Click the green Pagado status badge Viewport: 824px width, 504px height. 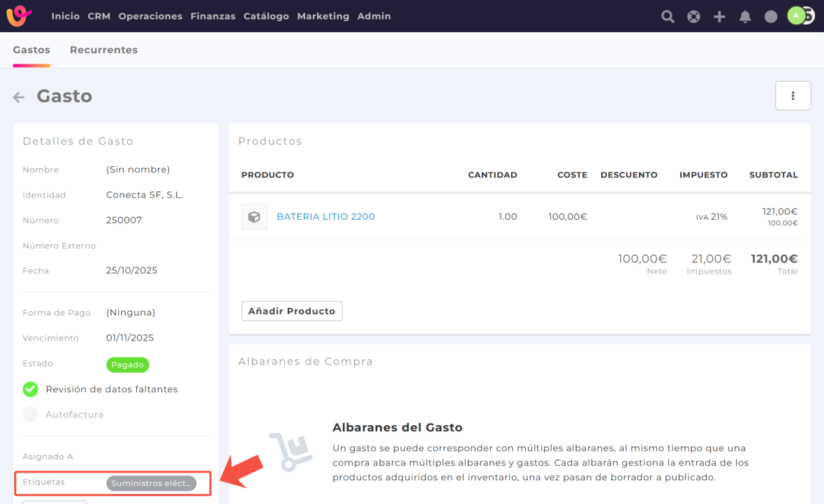128,364
